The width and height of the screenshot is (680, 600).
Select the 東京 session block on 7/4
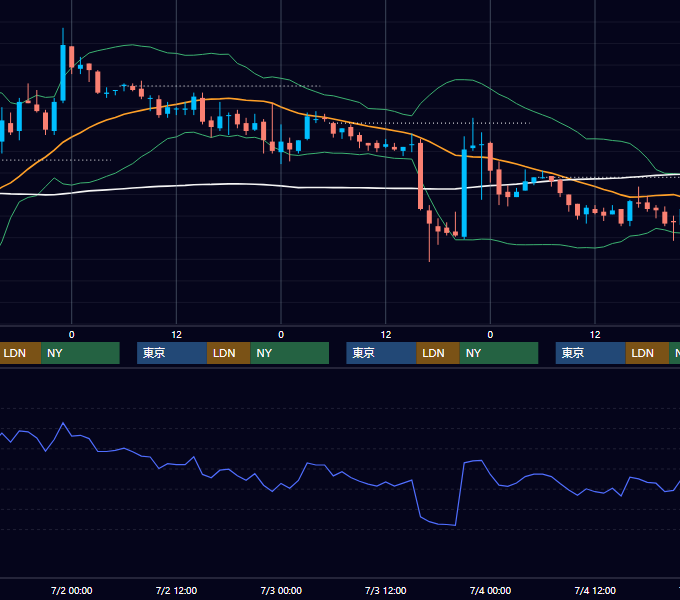pyautogui.click(x=591, y=353)
